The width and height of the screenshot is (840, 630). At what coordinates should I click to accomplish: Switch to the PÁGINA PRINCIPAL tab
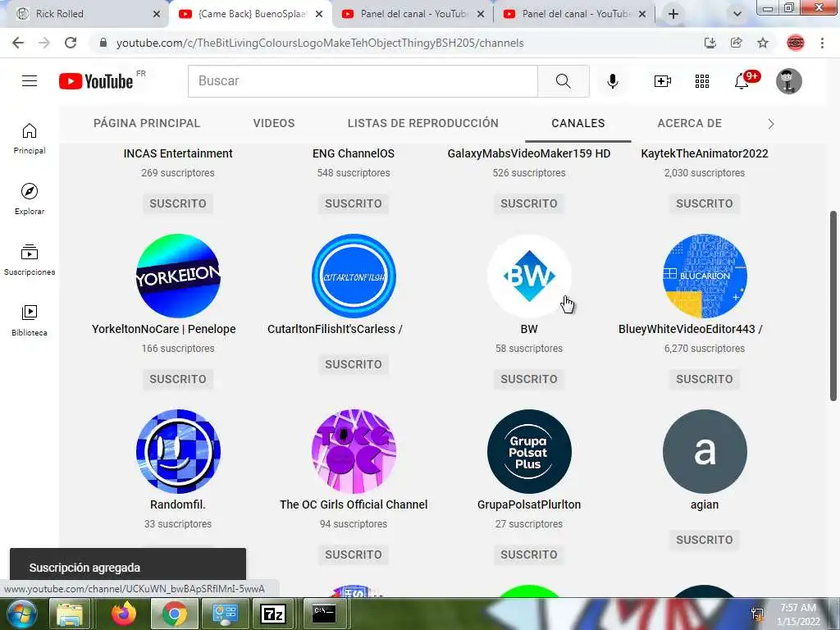[x=147, y=123]
